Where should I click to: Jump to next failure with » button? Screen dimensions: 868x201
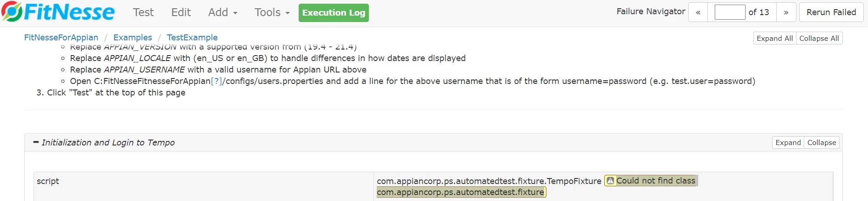(786, 12)
